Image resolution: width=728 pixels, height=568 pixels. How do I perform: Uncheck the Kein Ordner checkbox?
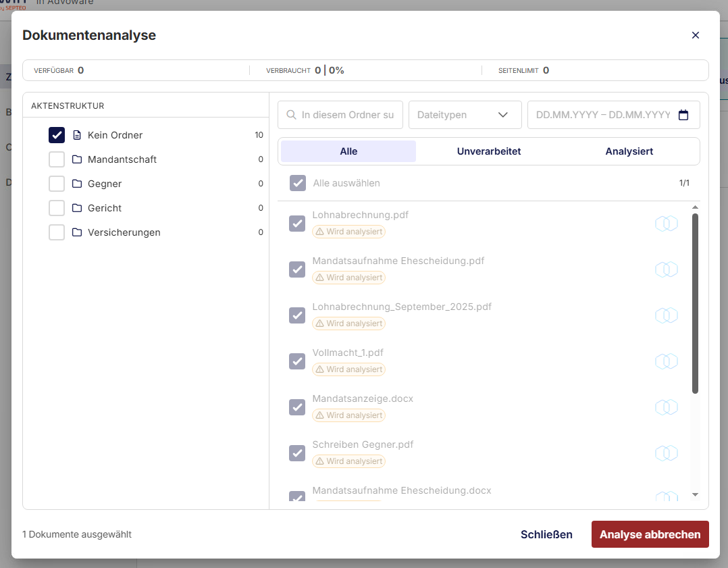pyautogui.click(x=57, y=135)
